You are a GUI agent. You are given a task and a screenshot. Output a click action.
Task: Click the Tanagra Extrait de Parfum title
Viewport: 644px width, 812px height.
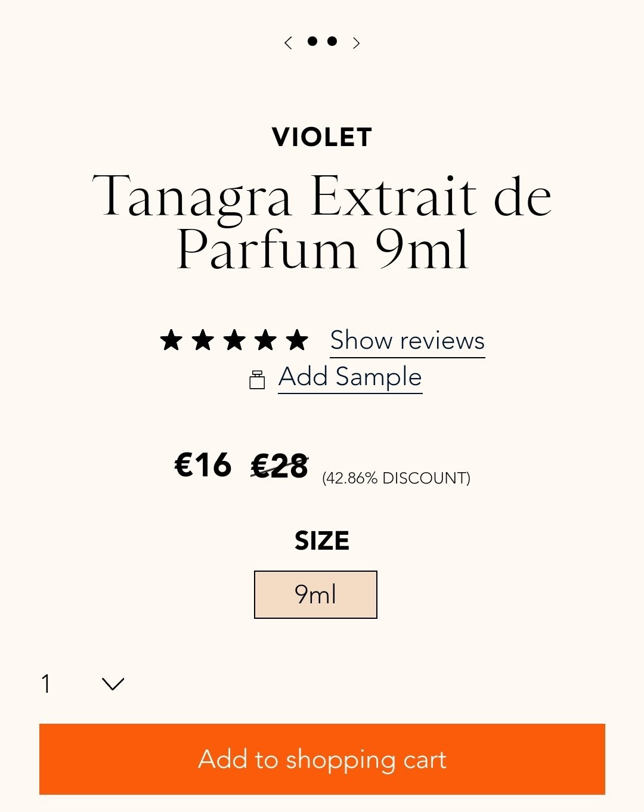click(x=322, y=222)
